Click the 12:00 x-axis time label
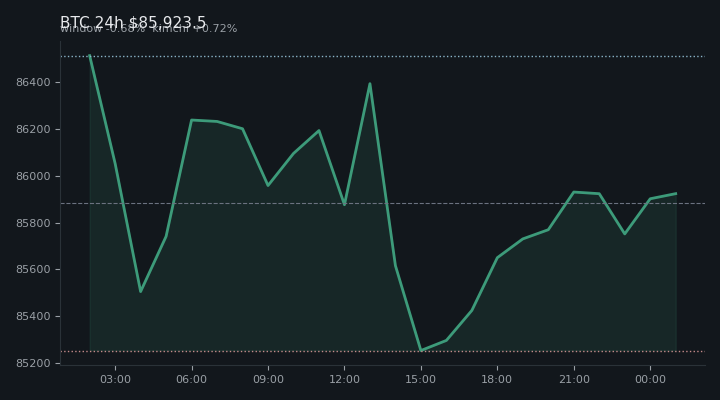The image size is (720, 400). pyautogui.click(x=344, y=379)
